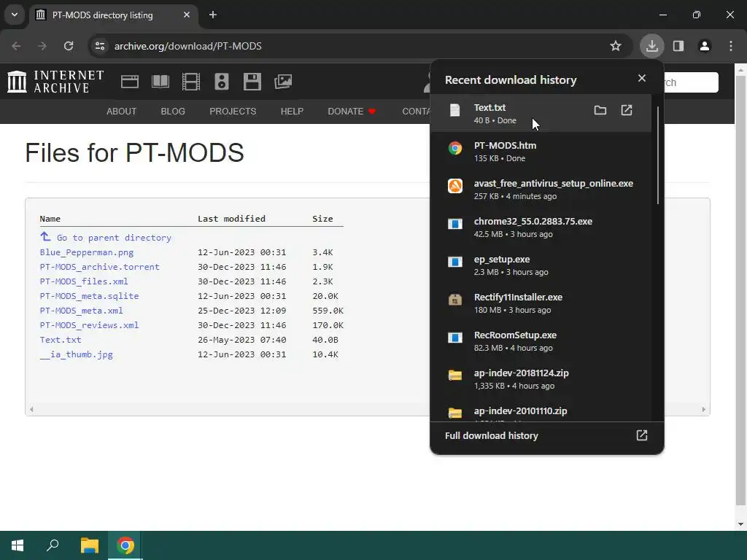Reload the current page

pyautogui.click(x=69, y=46)
